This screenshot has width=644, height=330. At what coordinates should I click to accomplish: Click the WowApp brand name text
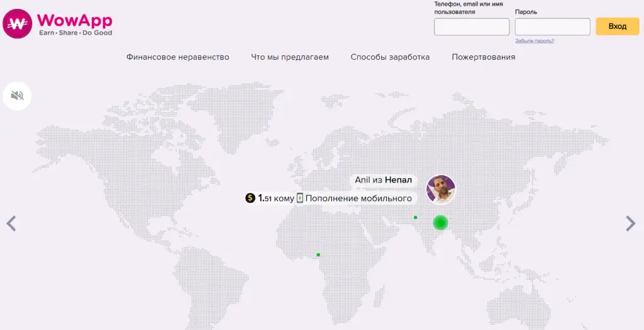tap(75, 20)
